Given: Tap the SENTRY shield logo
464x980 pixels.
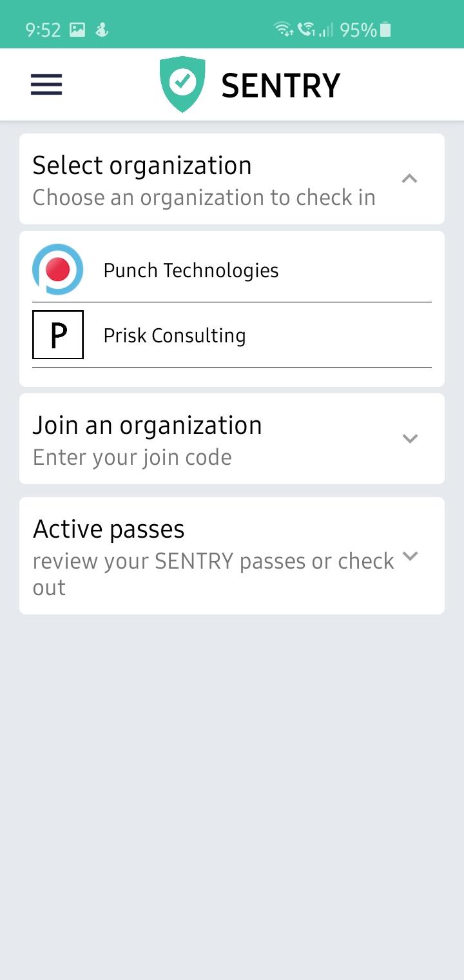Looking at the screenshot, I should [183, 84].
